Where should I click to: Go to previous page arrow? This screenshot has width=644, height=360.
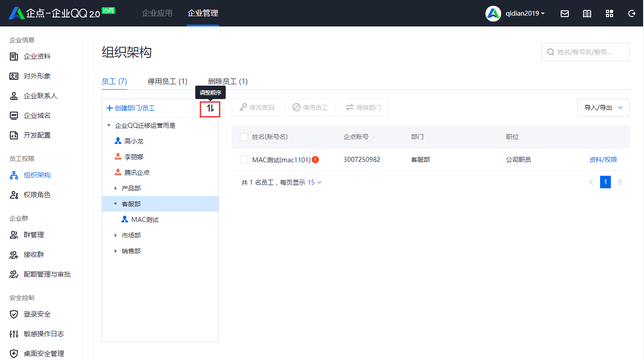click(591, 182)
